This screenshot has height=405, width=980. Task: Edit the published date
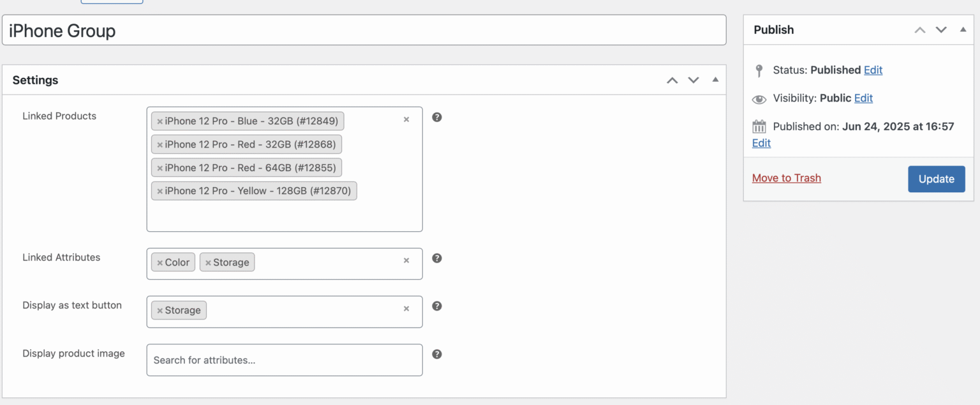point(761,143)
